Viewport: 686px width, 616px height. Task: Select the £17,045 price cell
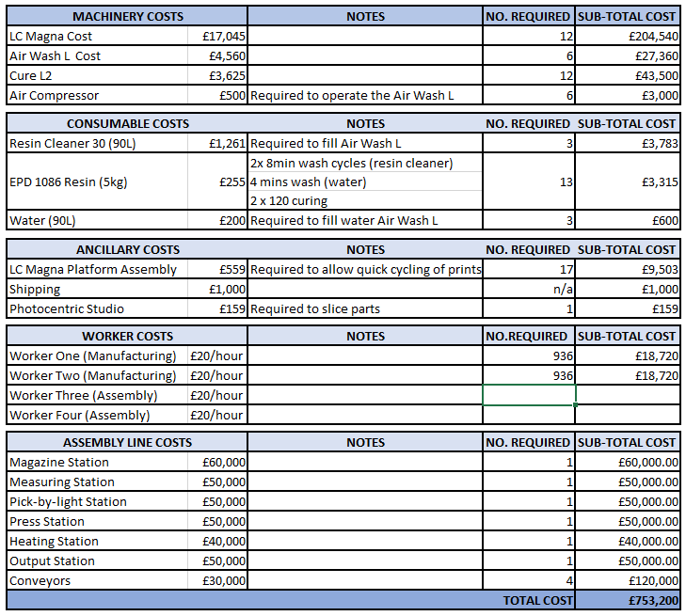click(x=217, y=36)
